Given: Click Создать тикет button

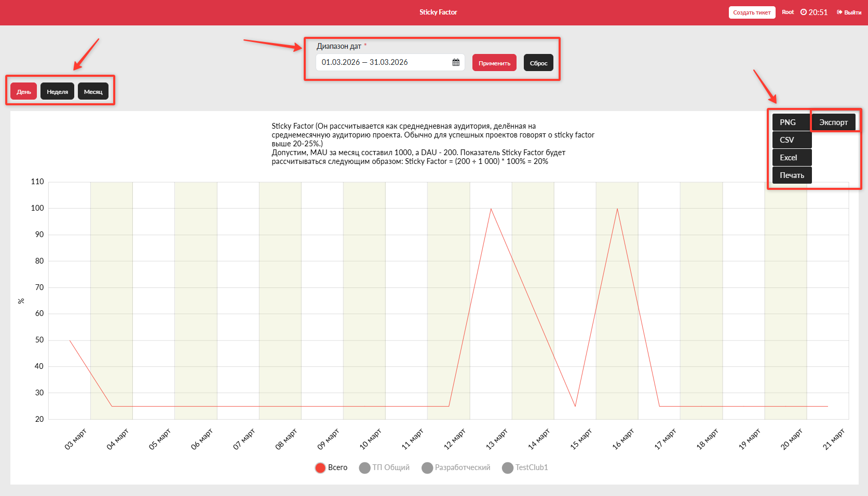Looking at the screenshot, I should coord(752,12).
